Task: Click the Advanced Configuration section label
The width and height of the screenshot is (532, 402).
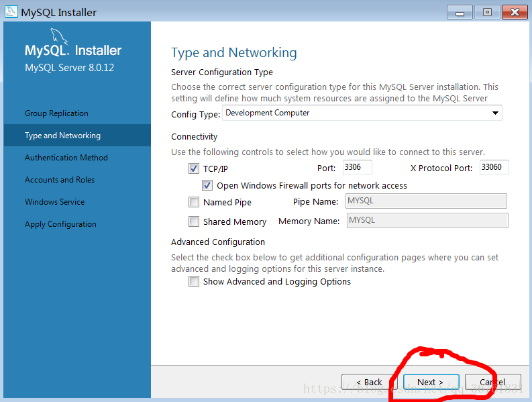Action: [x=218, y=242]
